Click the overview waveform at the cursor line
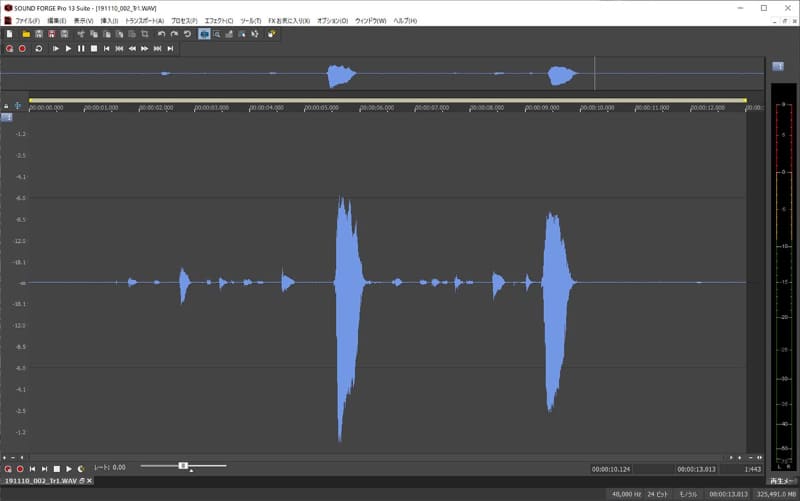The height and width of the screenshot is (501, 800). [x=594, y=73]
